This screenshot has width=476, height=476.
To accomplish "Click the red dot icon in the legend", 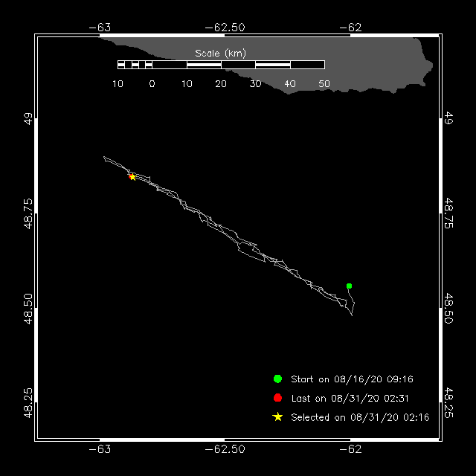I will pos(277,398).
